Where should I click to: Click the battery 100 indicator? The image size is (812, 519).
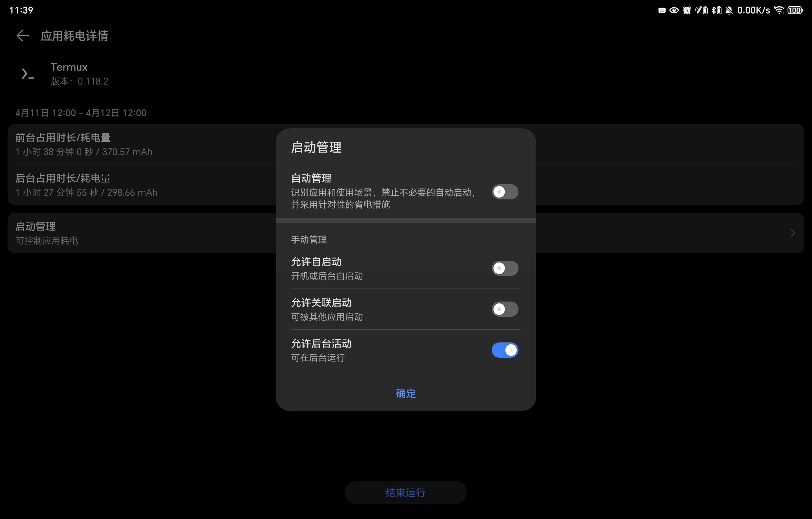795,10
